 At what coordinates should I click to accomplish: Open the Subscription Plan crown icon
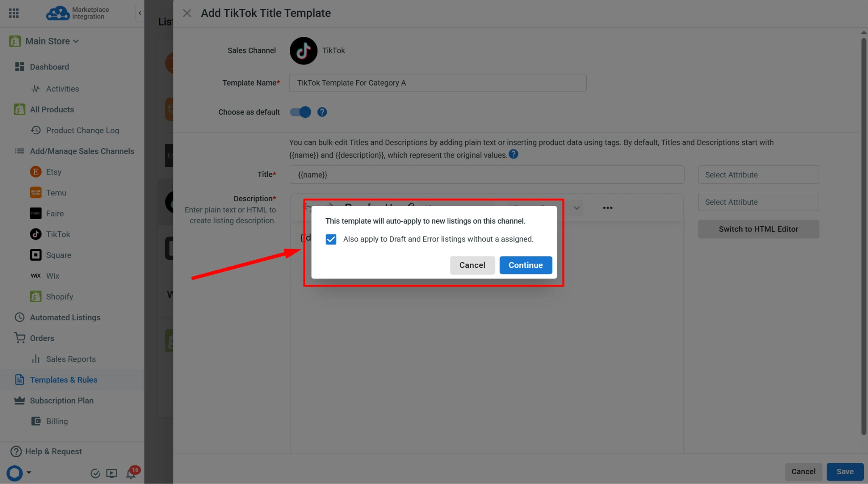click(x=19, y=401)
